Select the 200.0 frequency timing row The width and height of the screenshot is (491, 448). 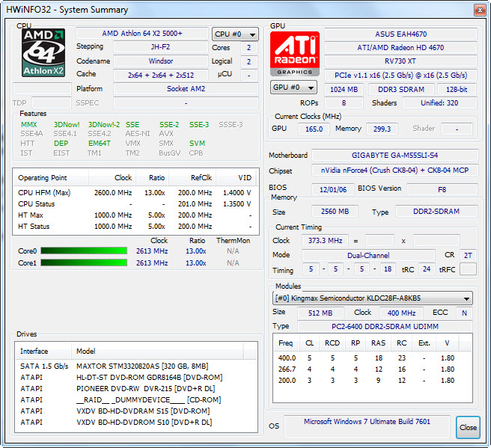[372, 381]
